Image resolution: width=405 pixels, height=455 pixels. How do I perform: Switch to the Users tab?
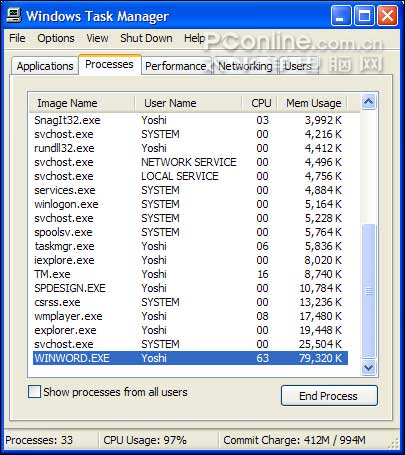tap(298, 66)
